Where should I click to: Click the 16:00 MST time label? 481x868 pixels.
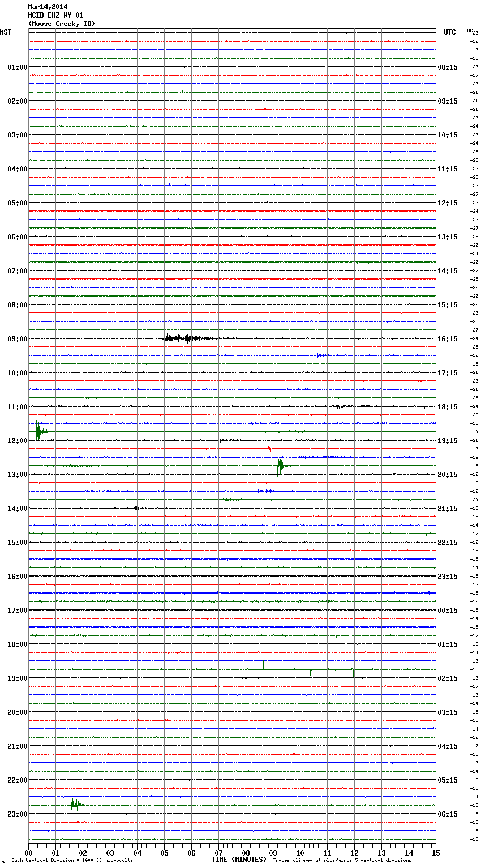(18, 577)
